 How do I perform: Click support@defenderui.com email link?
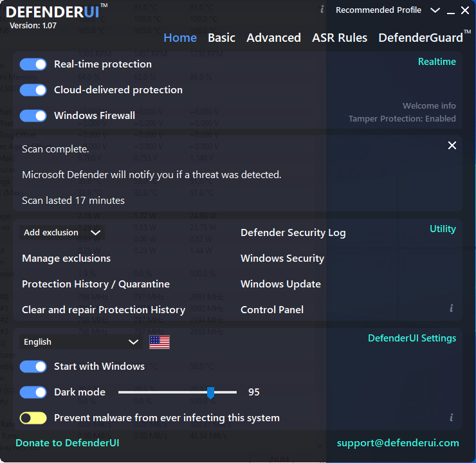click(x=398, y=443)
